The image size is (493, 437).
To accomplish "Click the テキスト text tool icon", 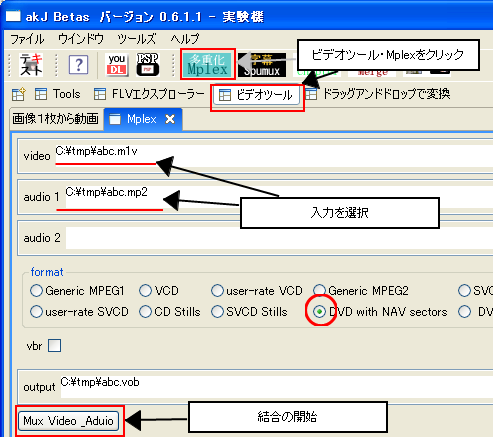I will [31, 65].
